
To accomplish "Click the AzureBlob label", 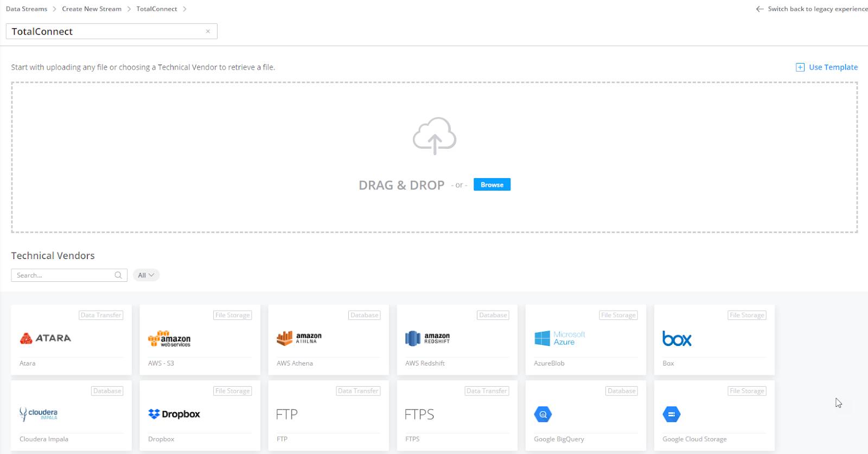I will point(549,363).
